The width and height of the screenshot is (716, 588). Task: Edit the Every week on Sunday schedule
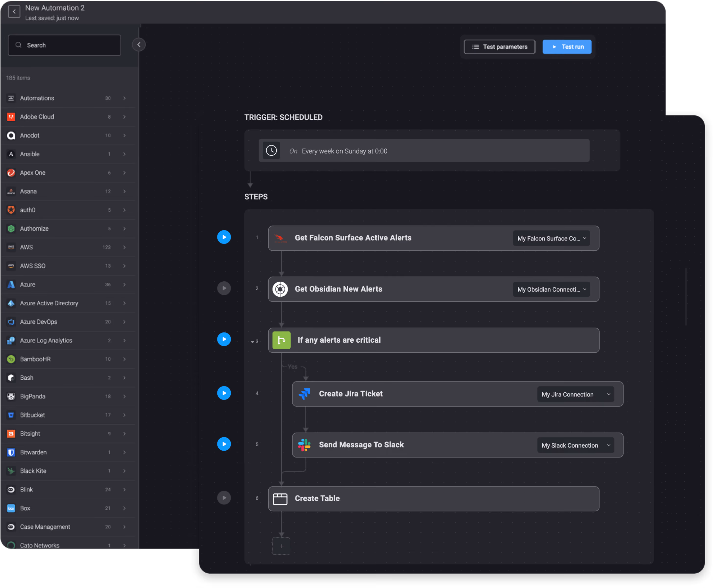click(x=424, y=151)
